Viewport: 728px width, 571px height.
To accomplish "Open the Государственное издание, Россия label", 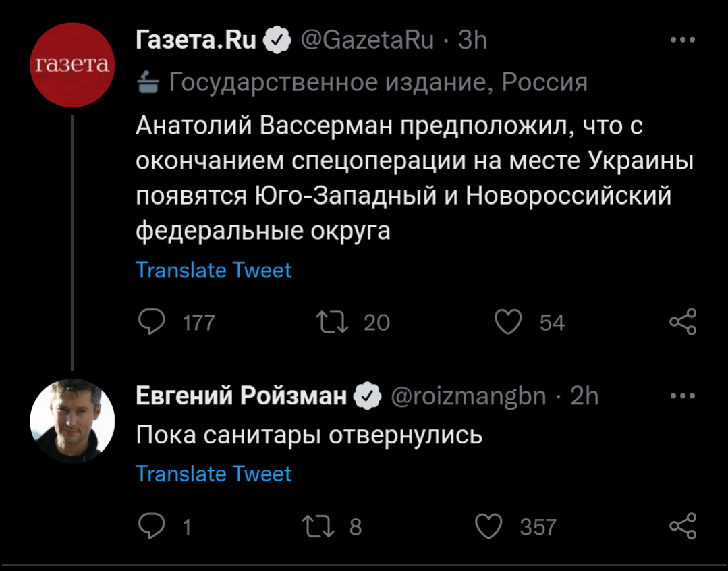I will click(376, 82).
